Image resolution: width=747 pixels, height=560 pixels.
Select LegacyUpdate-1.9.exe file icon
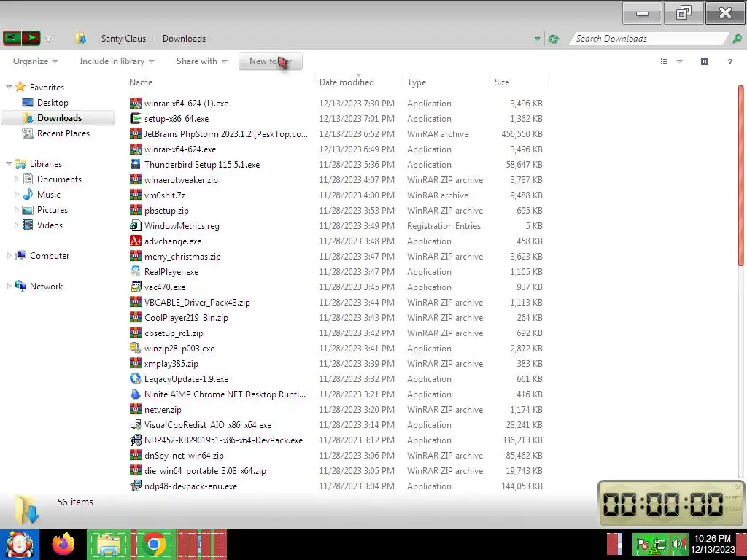point(136,379)
